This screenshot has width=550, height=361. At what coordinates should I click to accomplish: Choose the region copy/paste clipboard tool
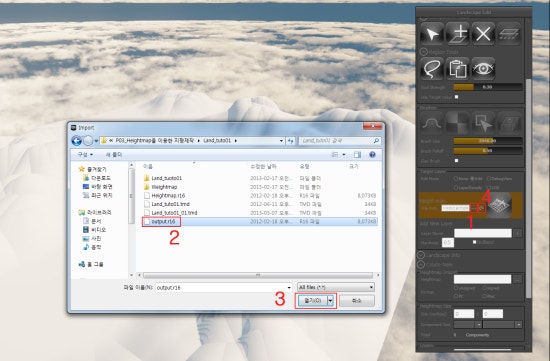[x=457, y=68]
